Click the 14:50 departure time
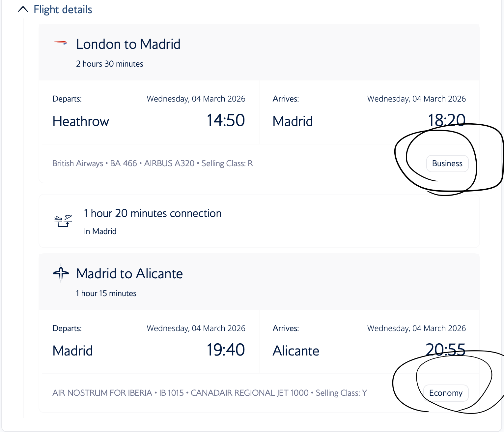Viewport: 504px width, 432px height. (x=226, y=120)
